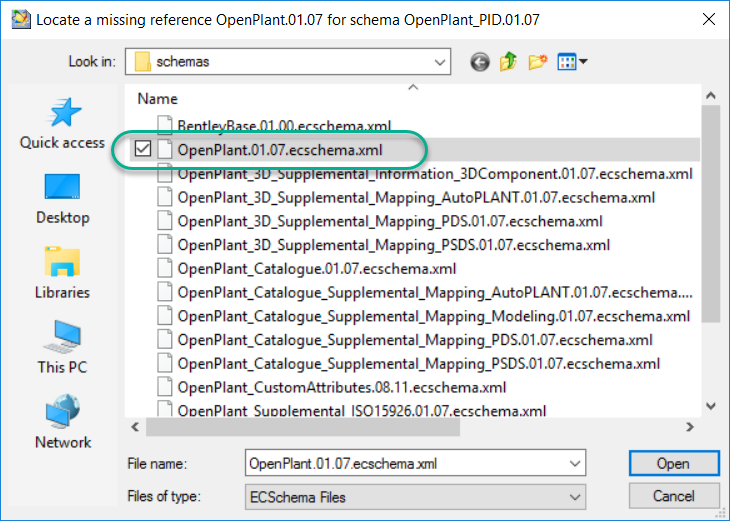Viewport: 730px width, 521px height.
Task: Select OpenPlant_3D_Supplemental_Mapping_PSDS file
Action: point(393,245)
